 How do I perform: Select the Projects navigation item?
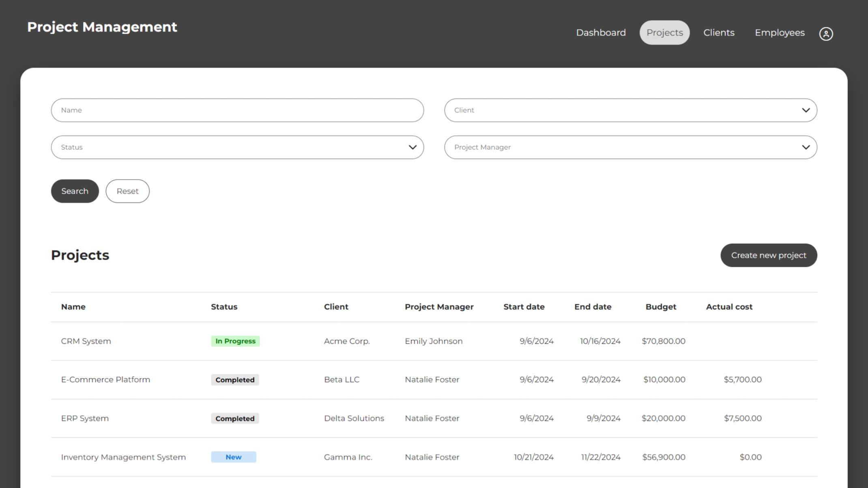tap(664, 32)
